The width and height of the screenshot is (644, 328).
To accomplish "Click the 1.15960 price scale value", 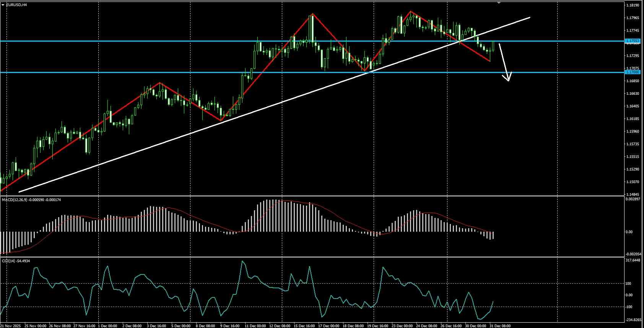I will tap(633, 132).
